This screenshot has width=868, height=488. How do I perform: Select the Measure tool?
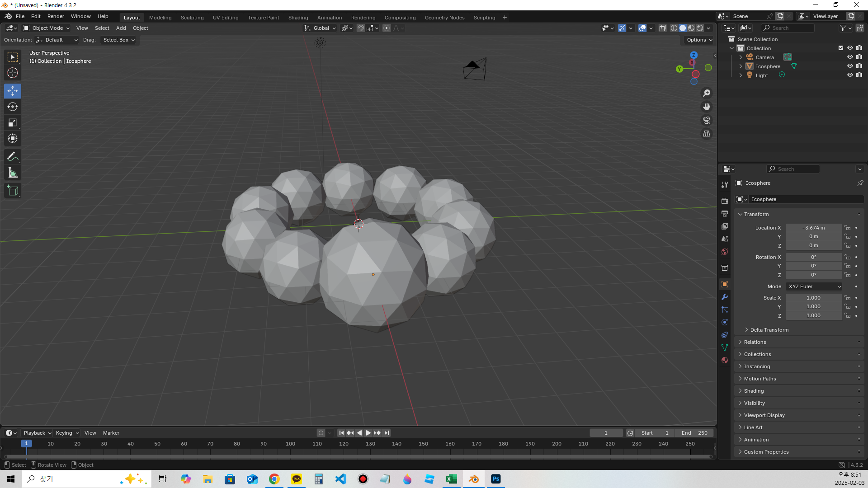[x=13, y=173]
